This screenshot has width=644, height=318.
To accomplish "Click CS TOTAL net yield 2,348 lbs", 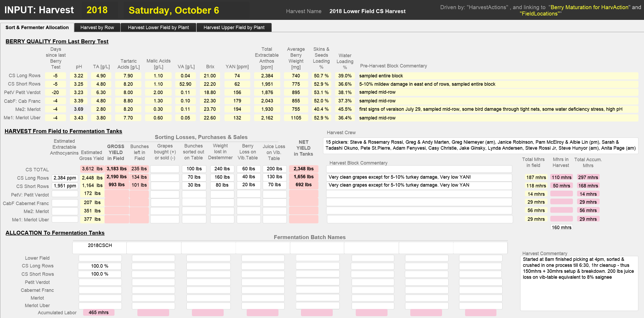I will (304, 169).
